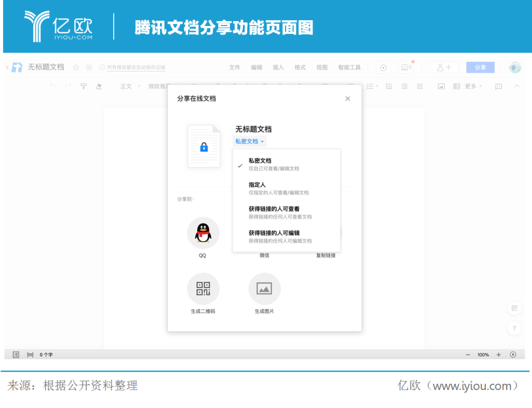Open the 文件 menu
532x408 pixels.
coord(234,67)
